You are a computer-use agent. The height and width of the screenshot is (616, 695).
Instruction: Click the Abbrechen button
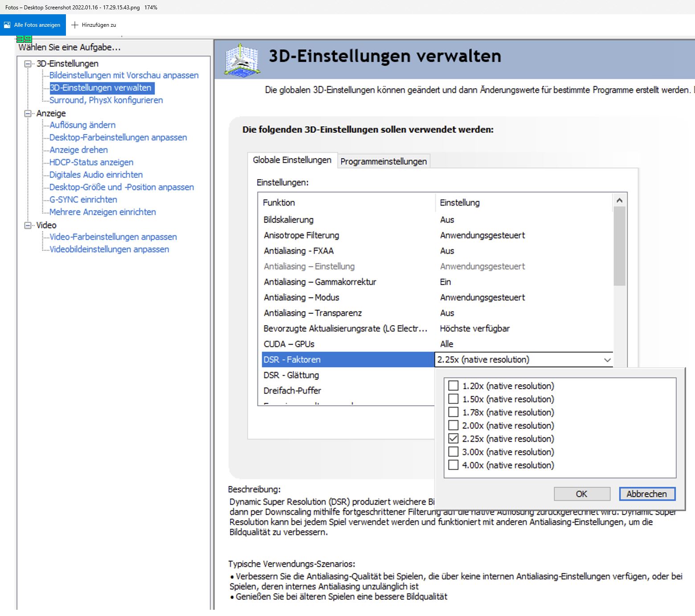(x=647, y=494)
